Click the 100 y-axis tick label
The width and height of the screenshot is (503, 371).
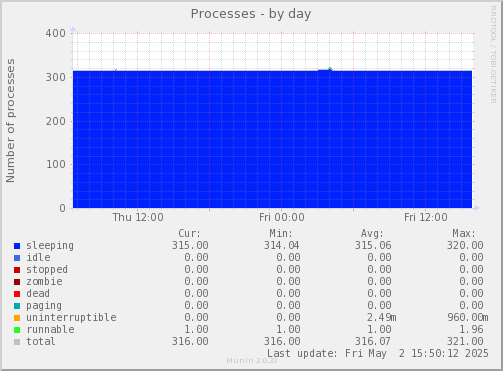pyautogui.click(x=56, y=164)
